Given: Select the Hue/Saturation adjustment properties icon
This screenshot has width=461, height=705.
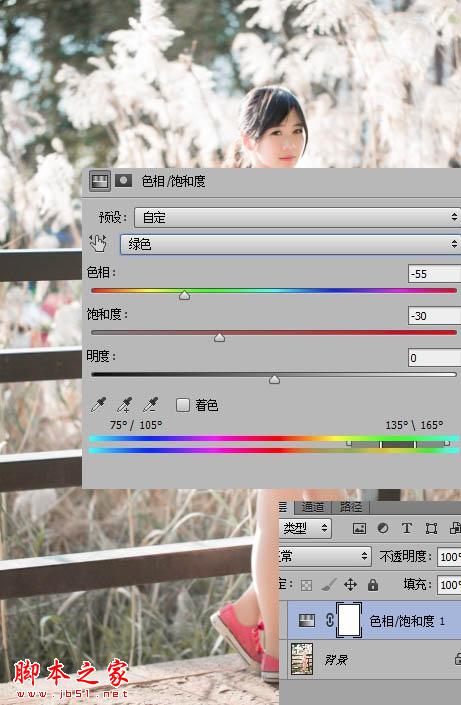Looking at the screenshot, I should pyautogui.click(x=99, y=181).
